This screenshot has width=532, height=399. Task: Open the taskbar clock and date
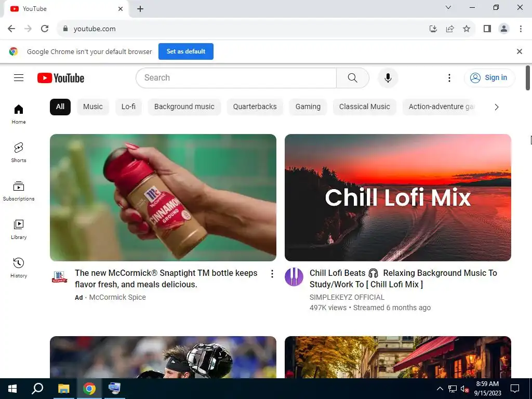point(487,389)
